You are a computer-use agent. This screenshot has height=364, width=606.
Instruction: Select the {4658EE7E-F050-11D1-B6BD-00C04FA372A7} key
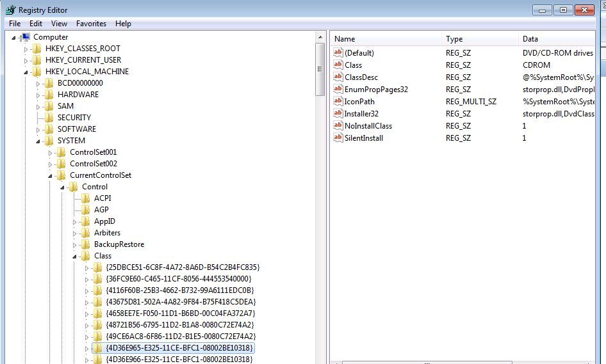[x=181, y=313]
